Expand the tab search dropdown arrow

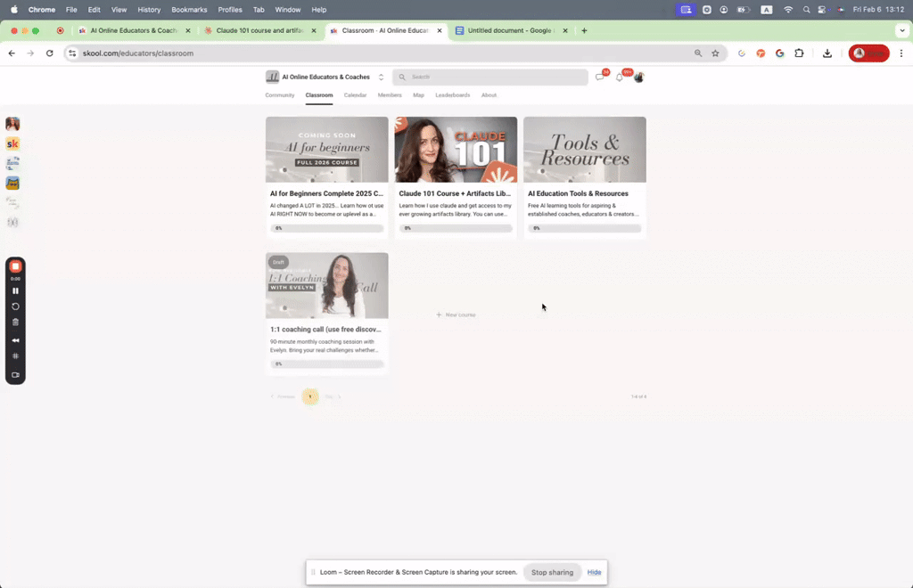(x=902, y=30)
